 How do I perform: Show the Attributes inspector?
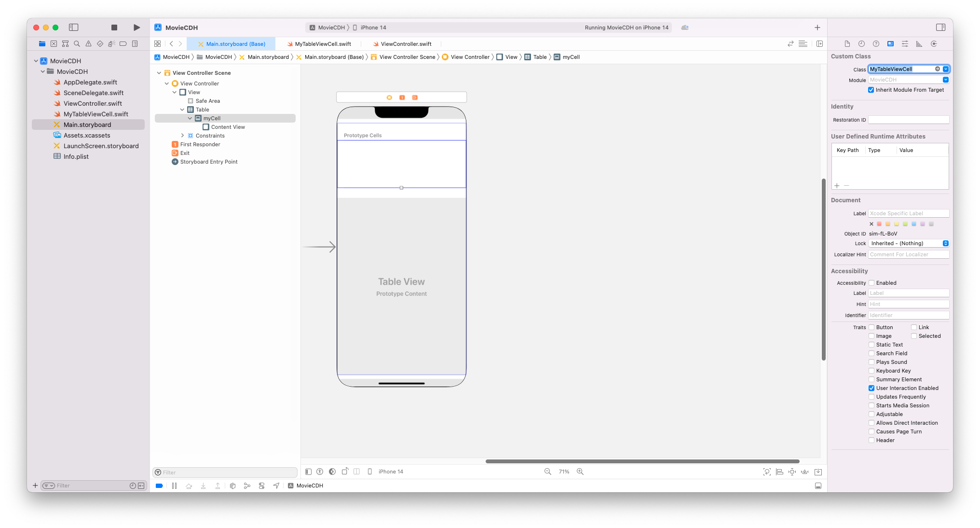click(905, 44)
